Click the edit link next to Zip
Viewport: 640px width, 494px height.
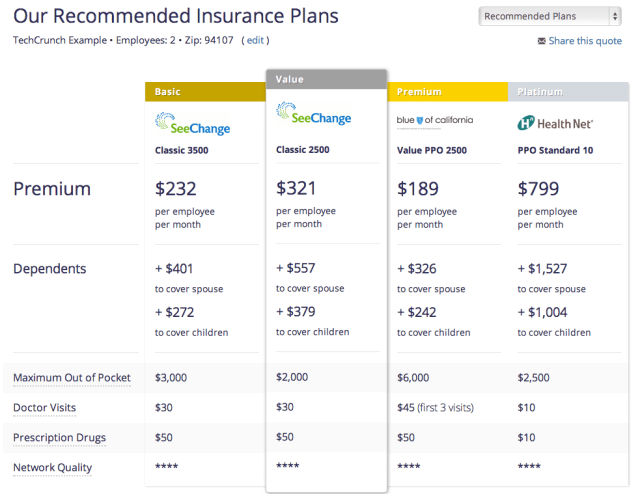[255, 40]
